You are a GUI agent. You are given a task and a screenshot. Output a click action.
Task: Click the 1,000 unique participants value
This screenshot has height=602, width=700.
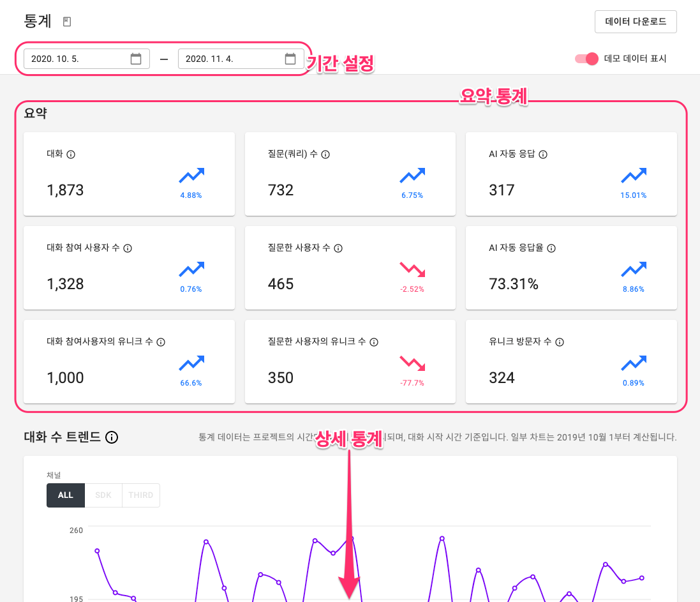pyautogui.click(x=65, y=378)
